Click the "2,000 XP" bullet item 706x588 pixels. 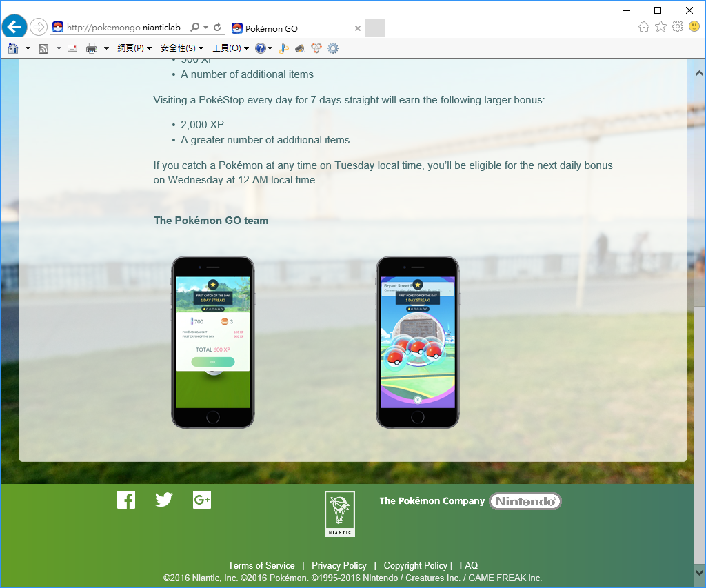click(x=202, y=125)
